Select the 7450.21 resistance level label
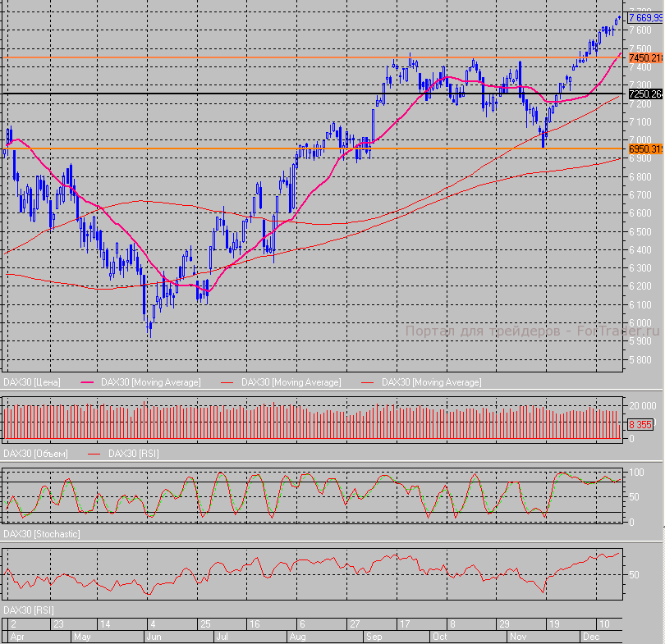665x644 pixels. point(644,58)
